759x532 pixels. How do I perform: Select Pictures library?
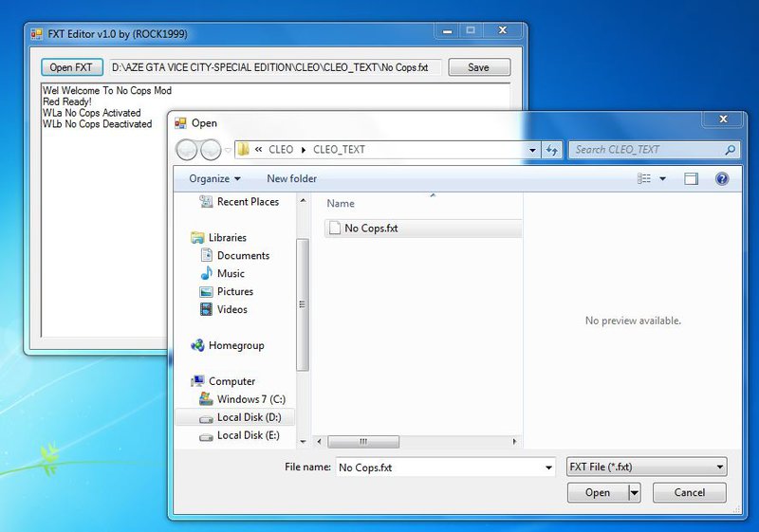[x=227, y=291]
